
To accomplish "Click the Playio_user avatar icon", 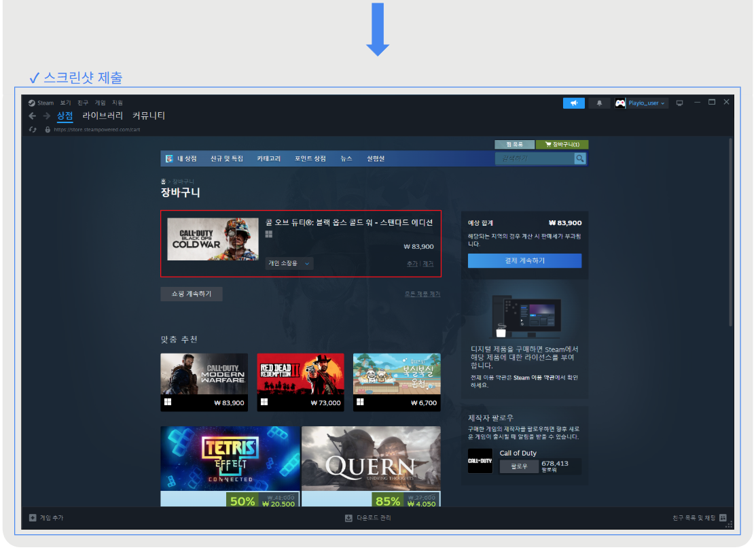I will point(620,103).
